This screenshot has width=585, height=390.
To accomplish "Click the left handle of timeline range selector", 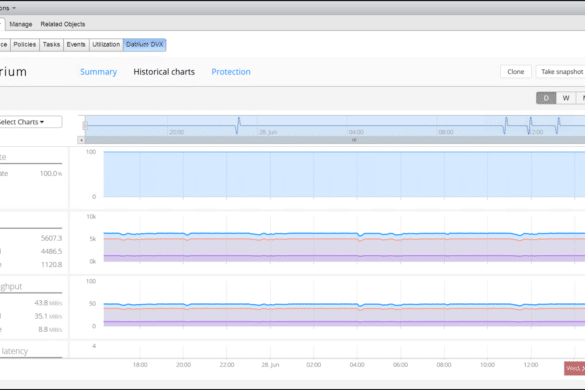I will [x=85, y=125].
